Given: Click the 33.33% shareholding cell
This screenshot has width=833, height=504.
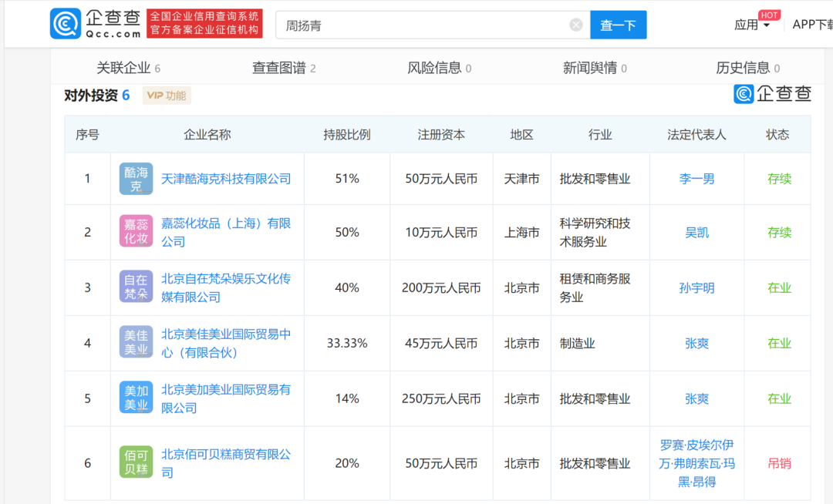Looking at the screenshot, I should [347, 343].
